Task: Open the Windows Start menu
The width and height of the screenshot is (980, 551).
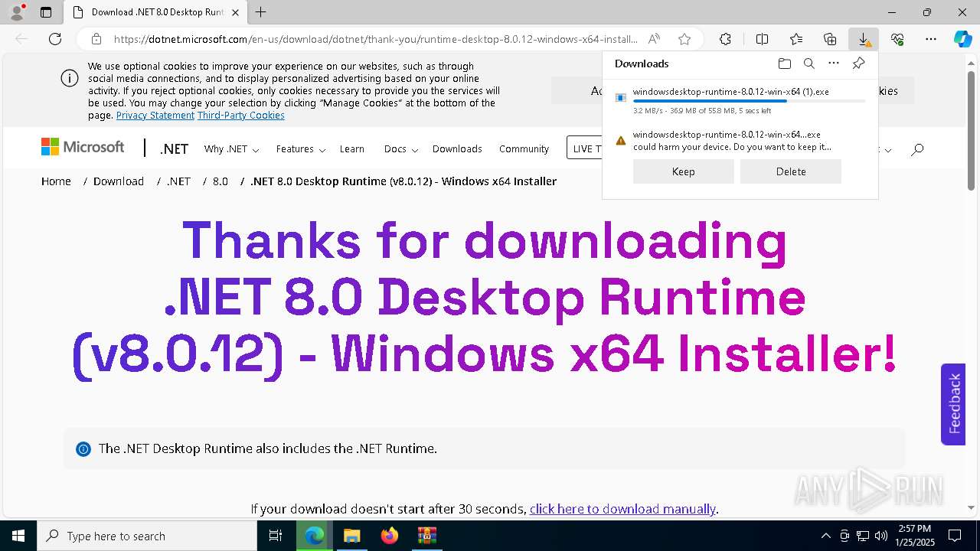Action: (18, 536)
